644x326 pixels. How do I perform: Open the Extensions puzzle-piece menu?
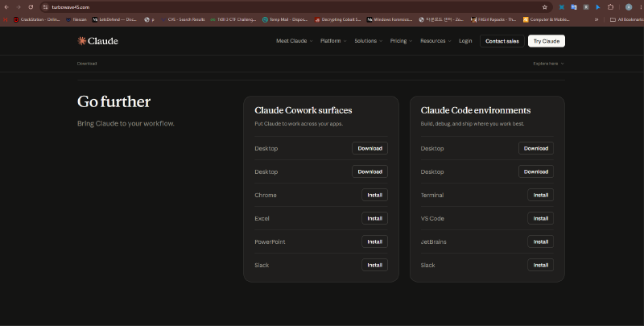[610, 7]
